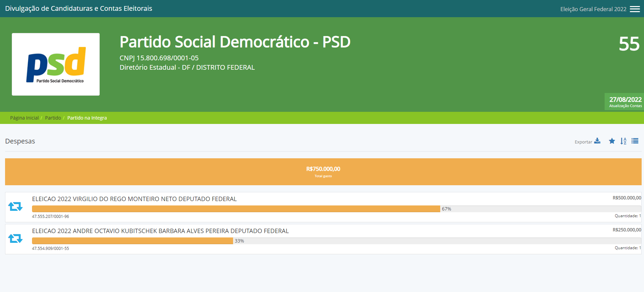Click the star icon above the expenses
Screen dimensions: 644x292
pyautogui.click(x=612, y=141)
